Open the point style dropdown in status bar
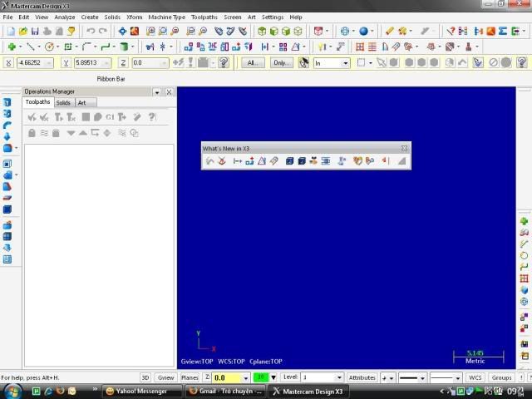 pos(392,377)
